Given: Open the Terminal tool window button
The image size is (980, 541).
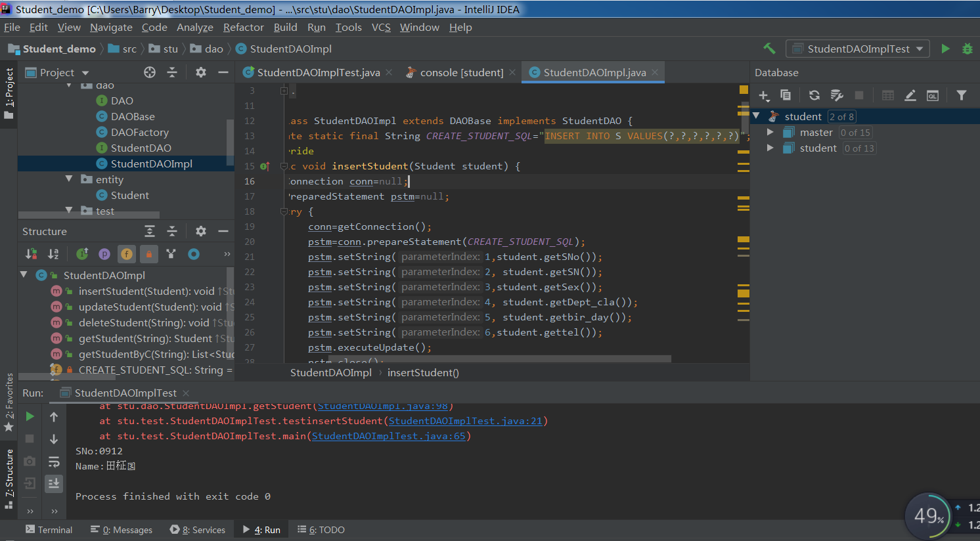Looking at the screenshot, I should tap(49, 530).
